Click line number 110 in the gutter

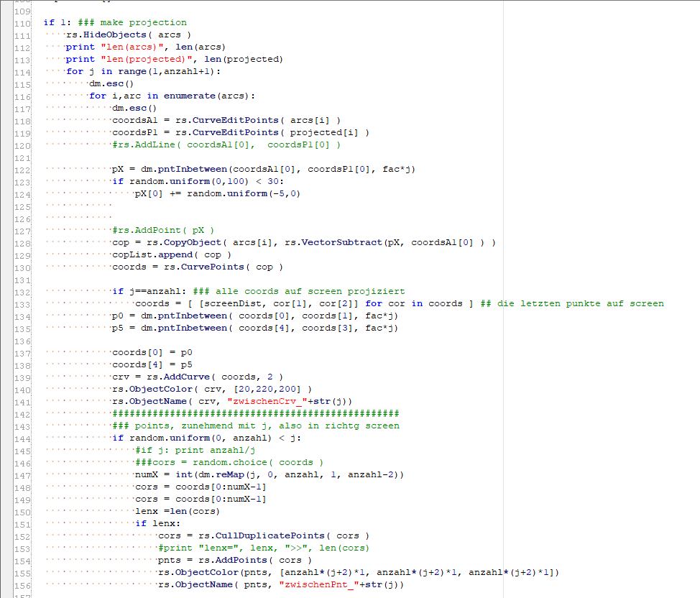24,22
